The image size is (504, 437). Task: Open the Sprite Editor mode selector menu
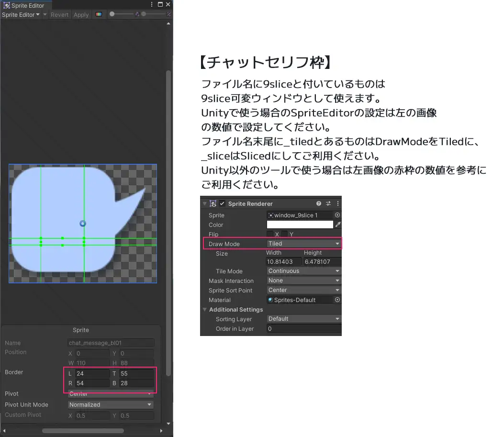[x=21, y=14]
